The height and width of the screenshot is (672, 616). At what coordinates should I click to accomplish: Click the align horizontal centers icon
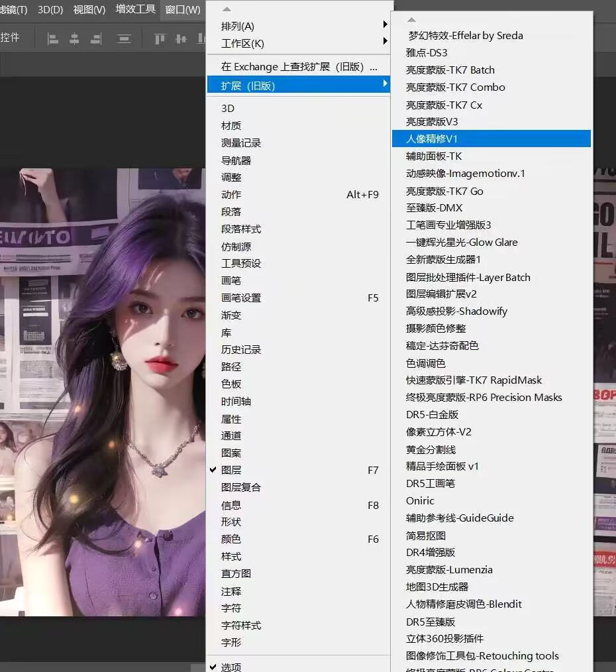(x=75, y=38)
